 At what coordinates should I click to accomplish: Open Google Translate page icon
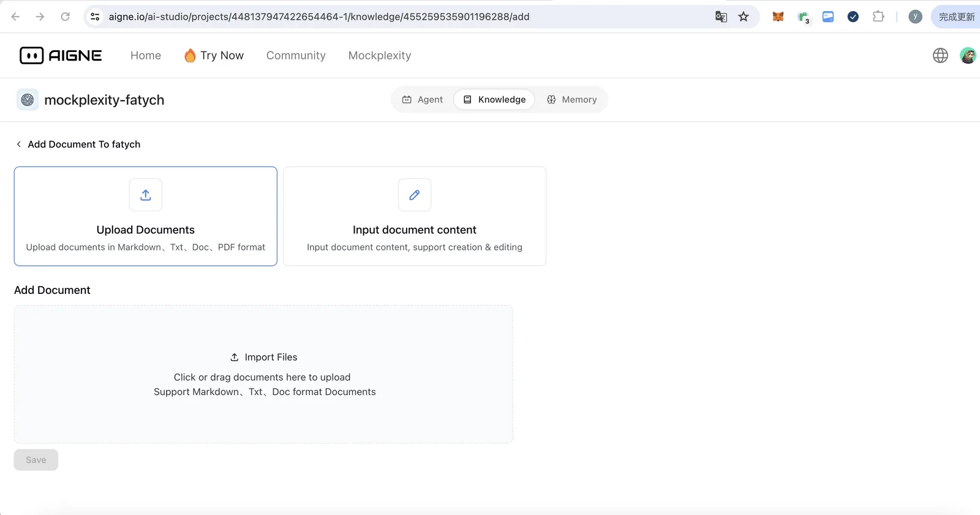[x=721, y=17]
